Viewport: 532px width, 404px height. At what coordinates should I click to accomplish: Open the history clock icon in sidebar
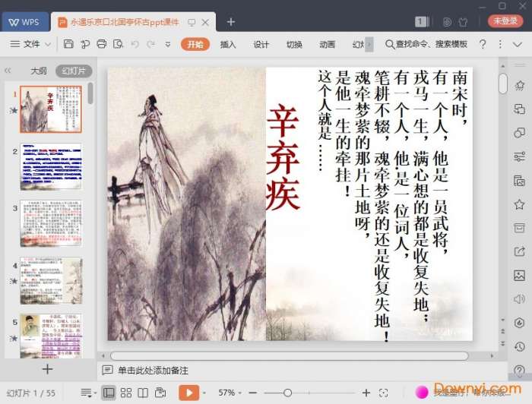click(519, 346)
